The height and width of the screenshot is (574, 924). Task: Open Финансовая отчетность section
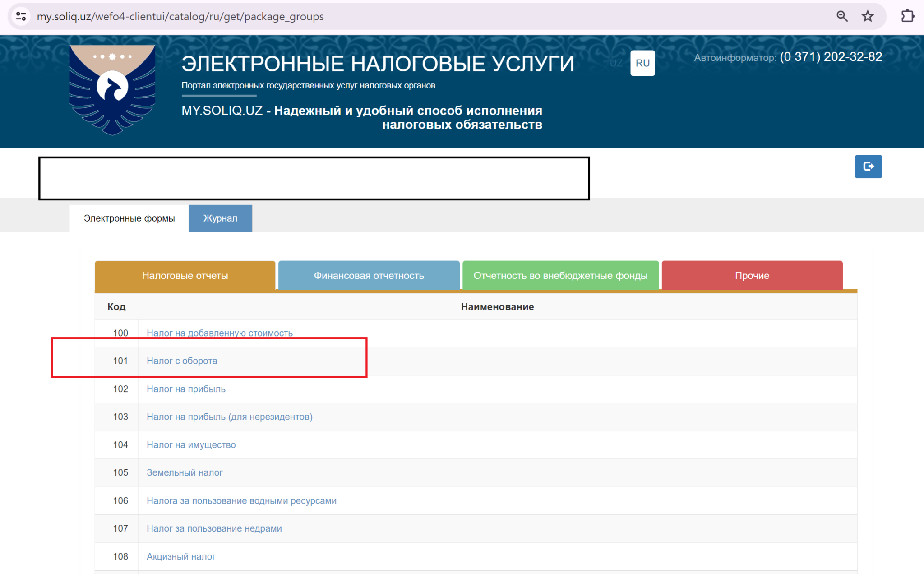pyautogui.click(x=369, y=275)
